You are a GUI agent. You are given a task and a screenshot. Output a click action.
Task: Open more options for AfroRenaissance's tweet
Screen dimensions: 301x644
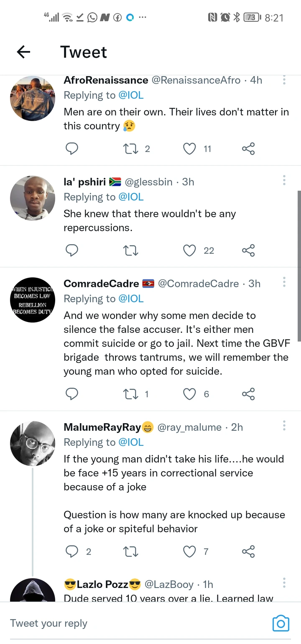(284, 79)
